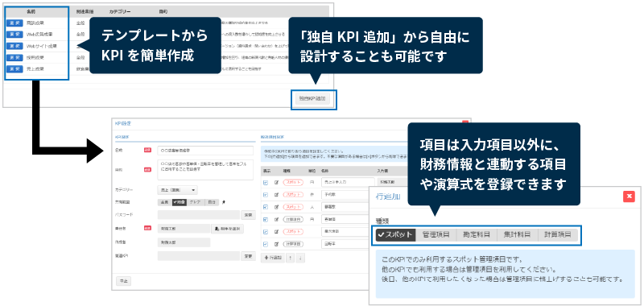Select スポット type in 行追加 dialog

395,235
